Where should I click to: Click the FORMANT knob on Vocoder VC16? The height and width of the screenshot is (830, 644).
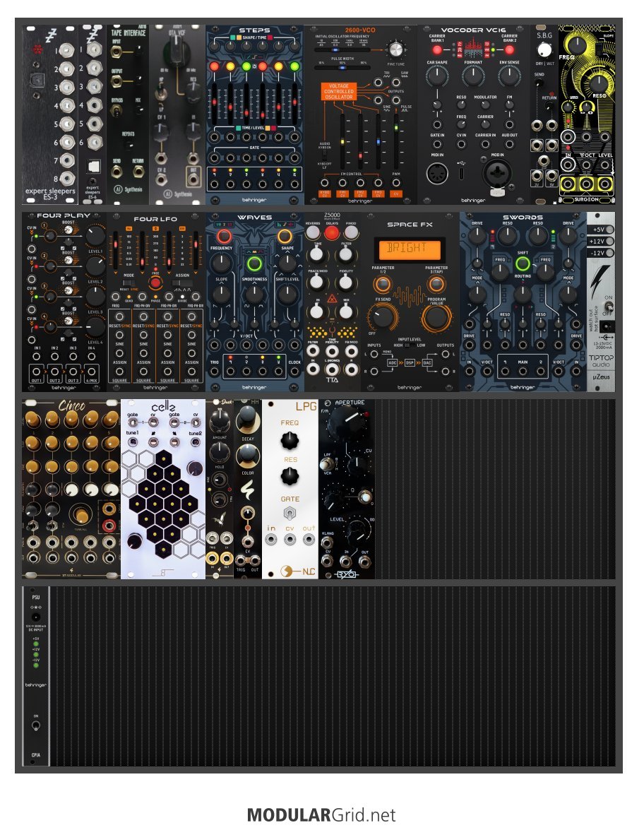click(473, 76)
